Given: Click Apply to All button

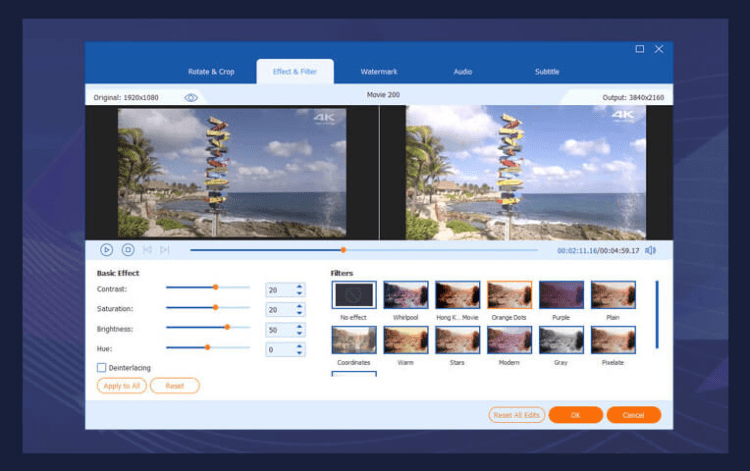Looking at the screenshot, I should [x=121, y=386].
